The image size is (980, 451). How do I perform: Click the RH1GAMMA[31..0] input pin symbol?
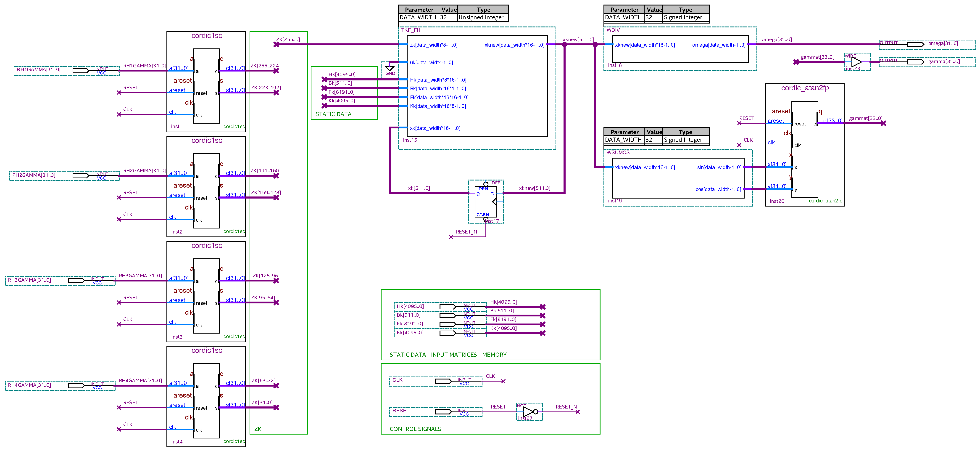(x=80, y=71)
